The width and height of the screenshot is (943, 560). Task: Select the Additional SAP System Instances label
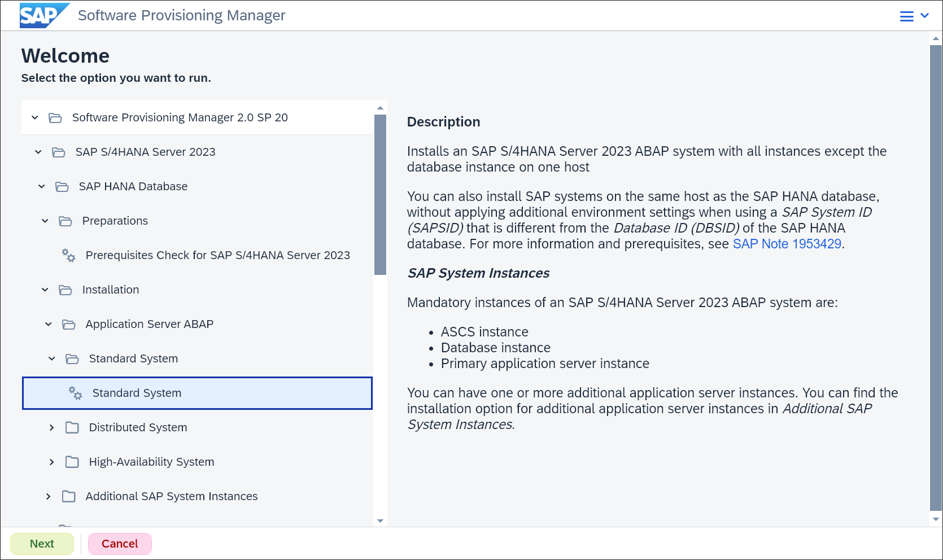[172, 496]
